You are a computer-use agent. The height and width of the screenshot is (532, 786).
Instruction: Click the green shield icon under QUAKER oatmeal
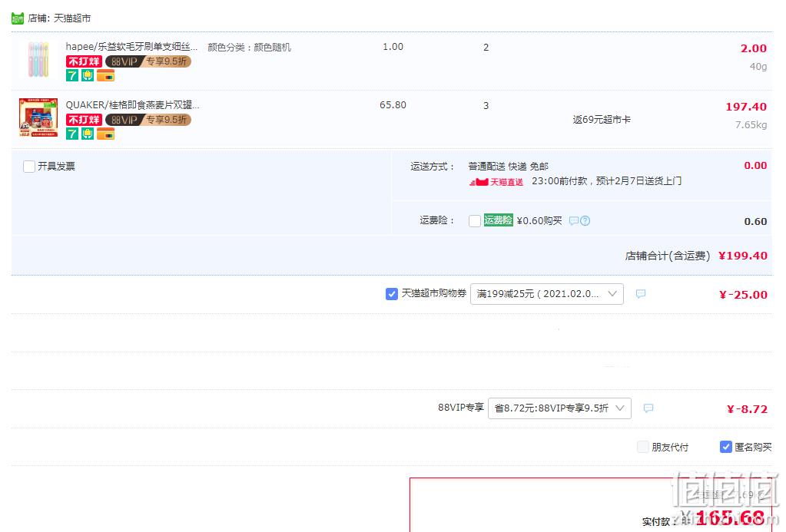coord(88,134)
